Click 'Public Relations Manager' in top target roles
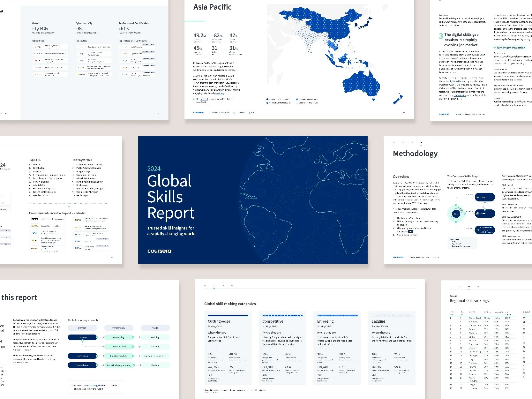Image resolution: width=532 pixels, height=399 pixels. tap(88, 168)
